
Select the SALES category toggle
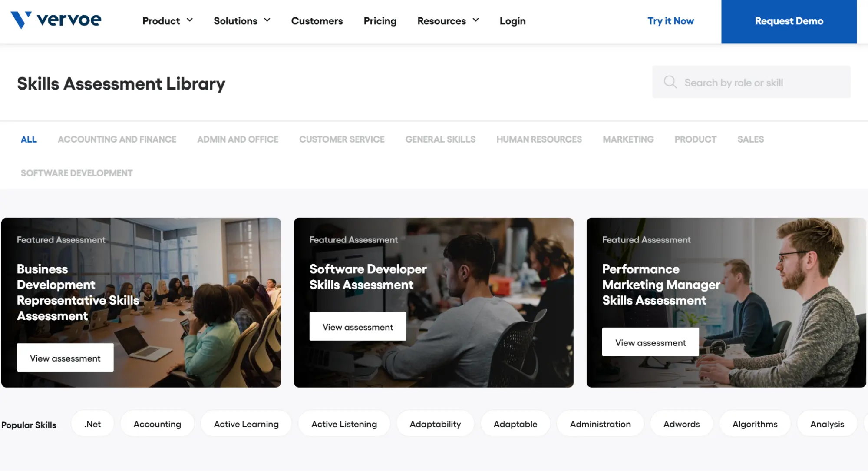pos(750,139)
